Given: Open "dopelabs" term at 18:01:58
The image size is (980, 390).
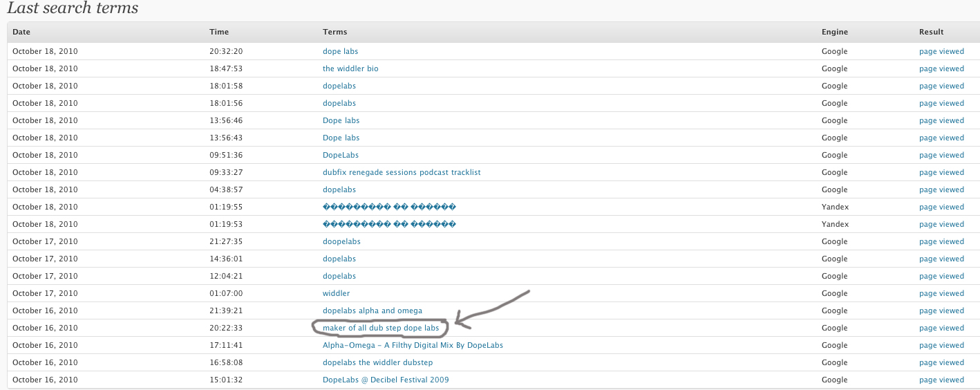Looking at the screenshot, I should (339, 86).
